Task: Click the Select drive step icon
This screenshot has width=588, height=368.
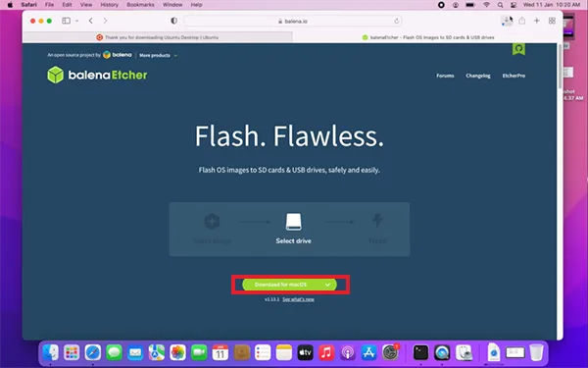Action: coord(293,222)
